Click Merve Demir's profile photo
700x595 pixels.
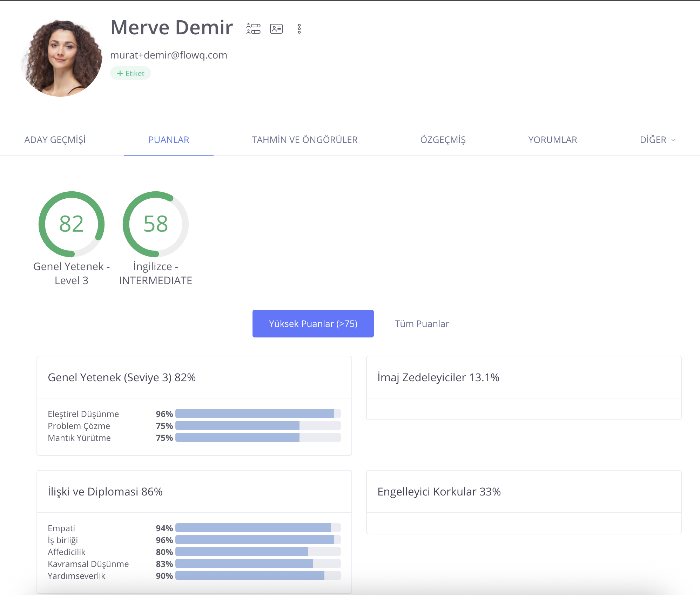point(62,58)
